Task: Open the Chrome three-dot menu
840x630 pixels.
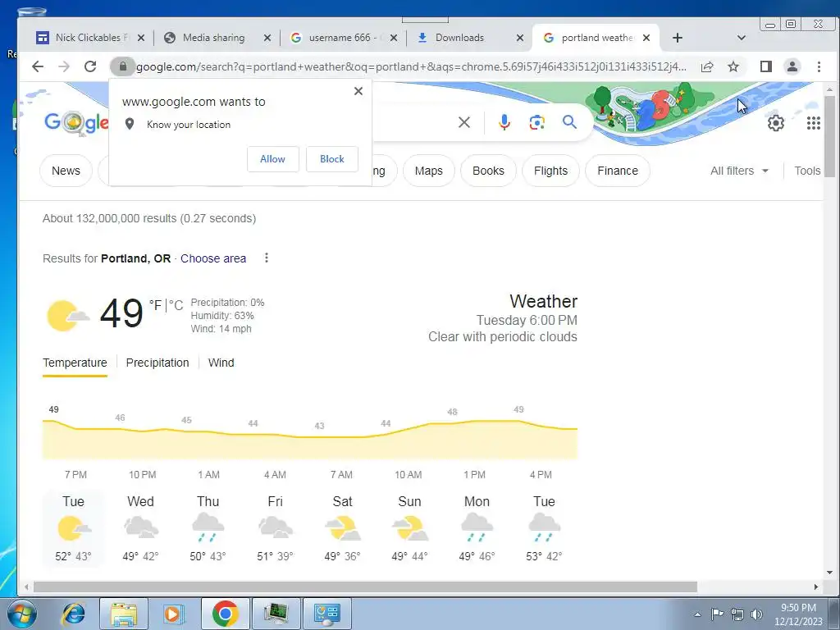Action: [819, 66]
